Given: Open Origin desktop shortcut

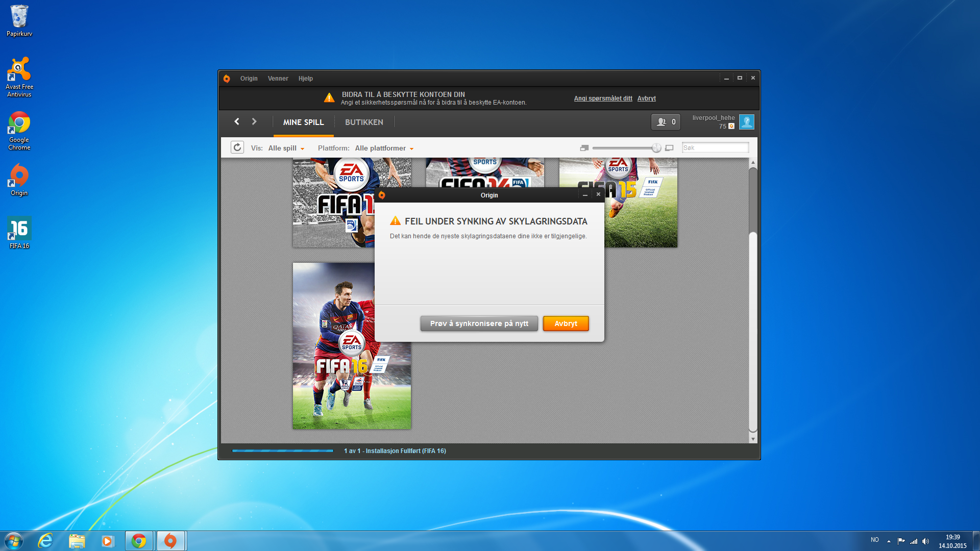Looking at the screenshot, I should click(x=19, y=180).
